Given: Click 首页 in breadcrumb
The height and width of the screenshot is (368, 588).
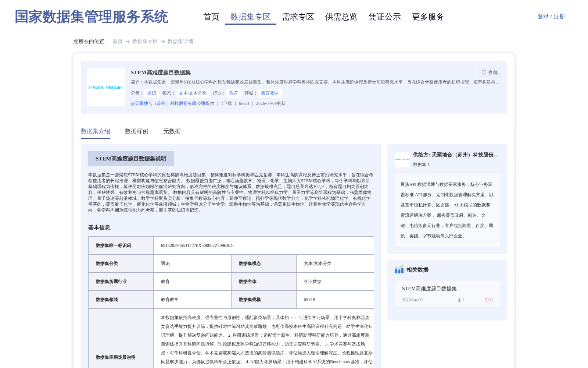Looking at the screenshot, I should click(118, 42).
